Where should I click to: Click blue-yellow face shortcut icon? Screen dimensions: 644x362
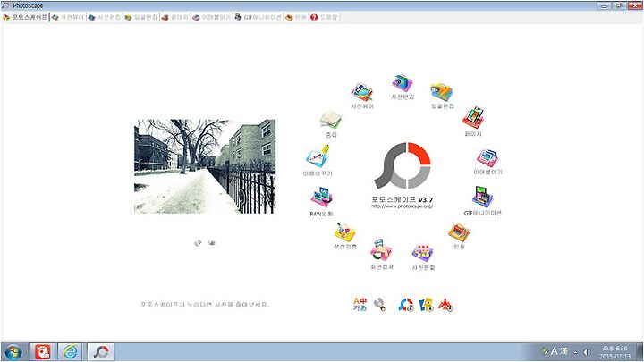click(426, 305)
